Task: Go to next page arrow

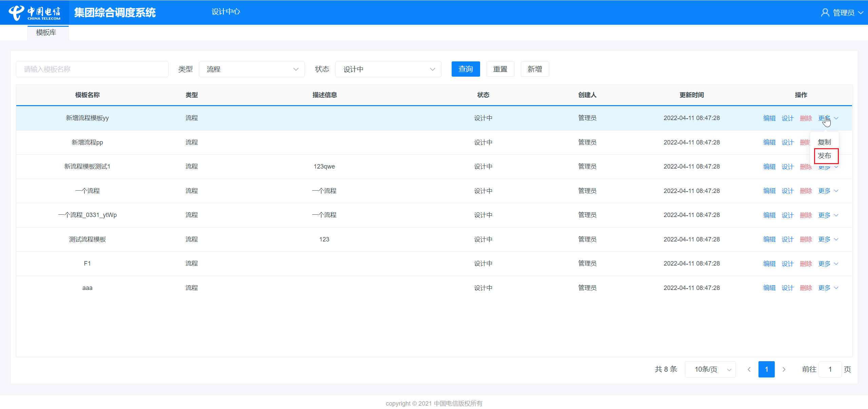Action: point(784,369)
